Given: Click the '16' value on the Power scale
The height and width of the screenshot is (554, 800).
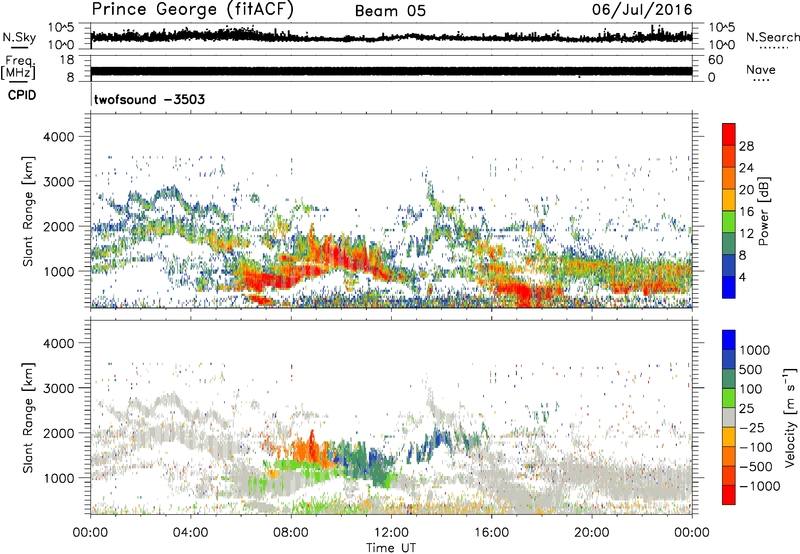Looking at the screenshot, I should point(746,211).
